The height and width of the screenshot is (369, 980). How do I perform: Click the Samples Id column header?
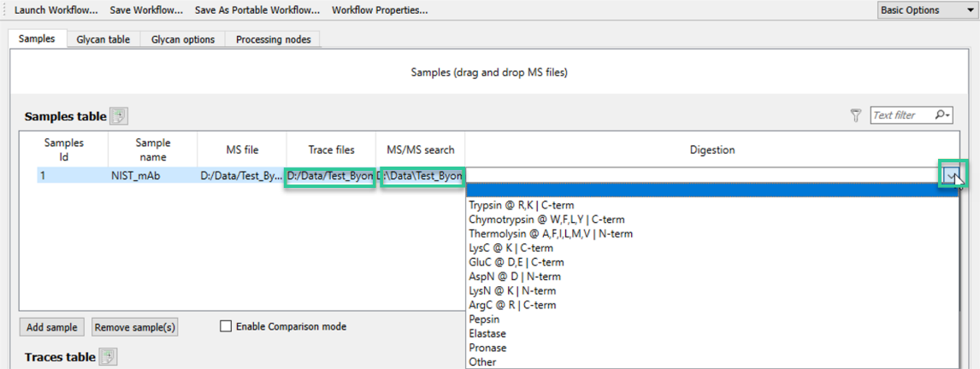pyautogui.click(x=64, y=149)
